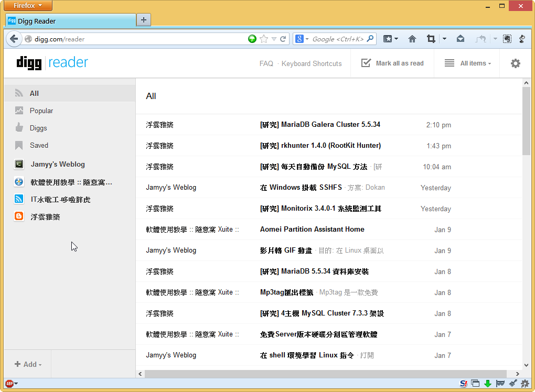The height and width of the screenshot is (392, 535).
Task: Click the mail envelope toolbar icon
Action: tap(461, 39)
